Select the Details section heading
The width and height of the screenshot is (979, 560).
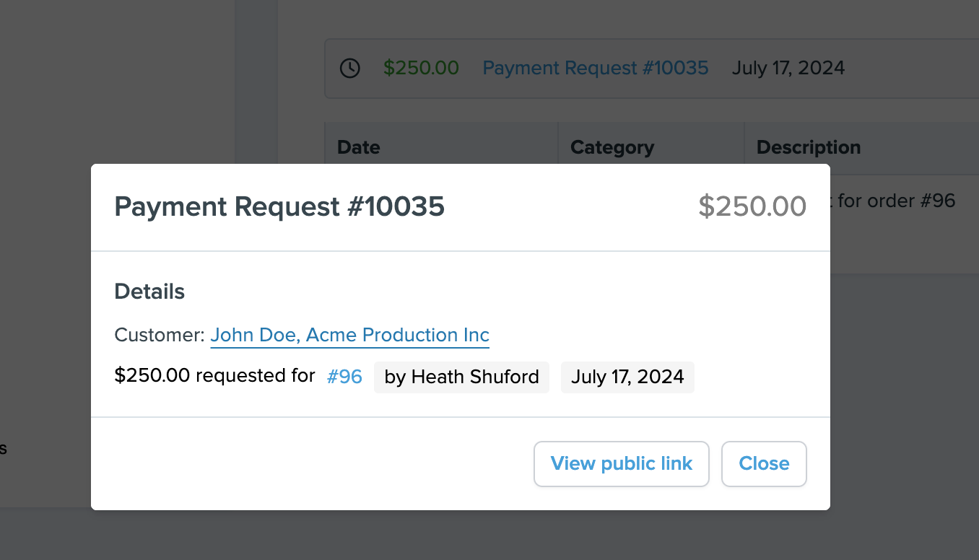[149, 292]
